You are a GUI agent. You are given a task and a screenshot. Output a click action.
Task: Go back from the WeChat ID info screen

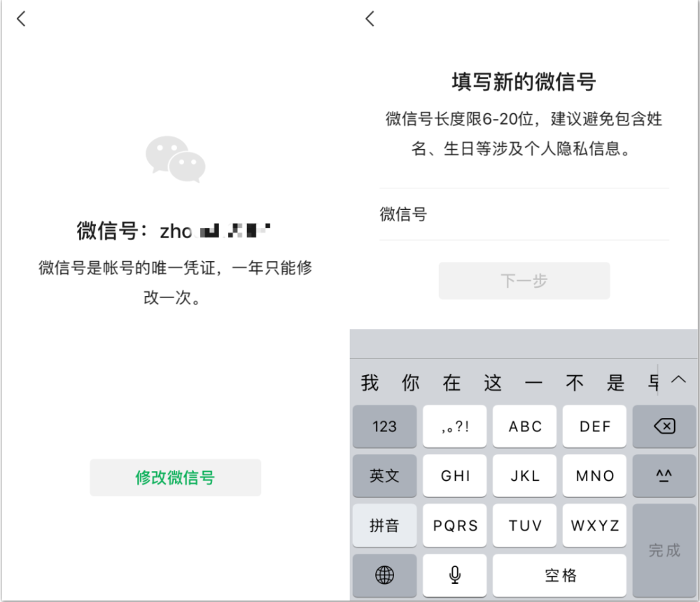click(x=21, y=19)
